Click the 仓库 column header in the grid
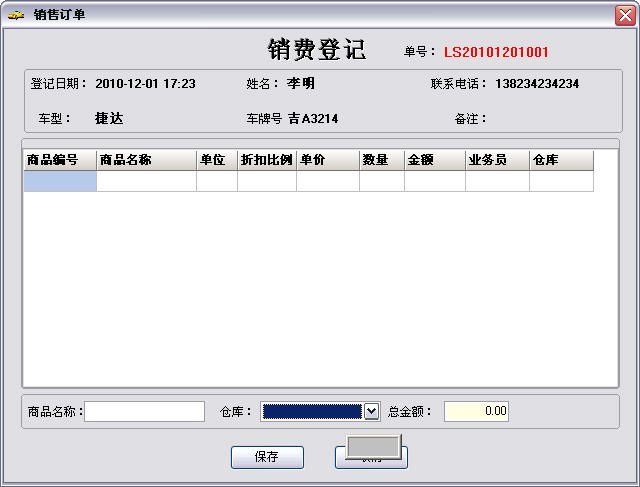The width and height of the screenshot is (640, 487). 561,160
